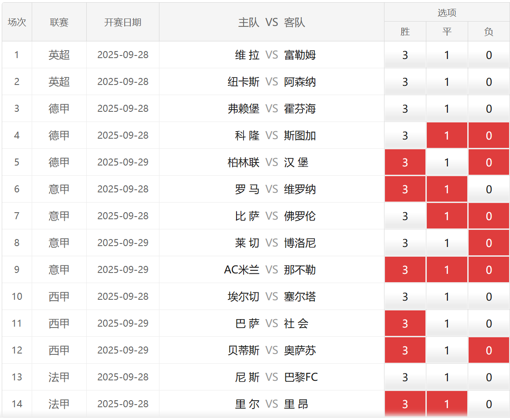
Task: Pick 负 (0) in 罗马 VS 维罗纳 row
Action: [x=488, y=189]
